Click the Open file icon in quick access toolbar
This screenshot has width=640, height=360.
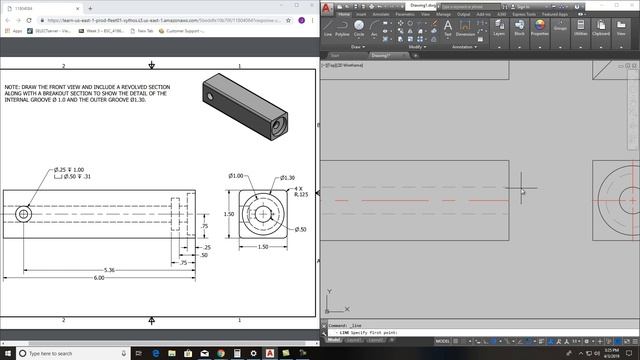(347, 7)
